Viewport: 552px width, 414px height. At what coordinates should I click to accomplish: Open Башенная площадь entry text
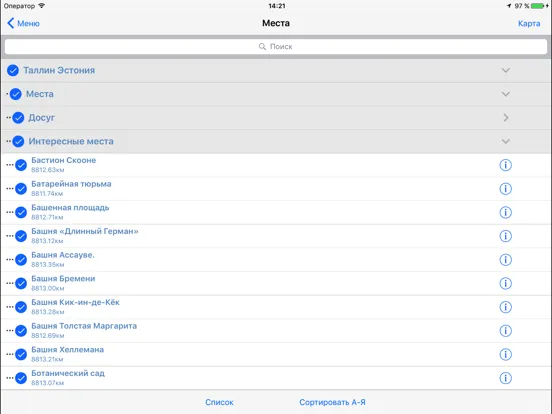70,208
